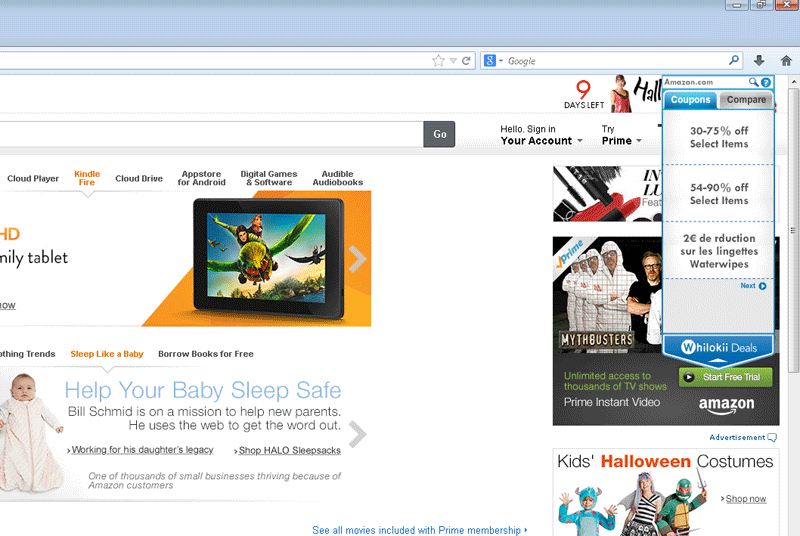Open the Cloud Drive menu item
Image resolution: width=800 pixels, height=536 pixels.
(139, 179)
